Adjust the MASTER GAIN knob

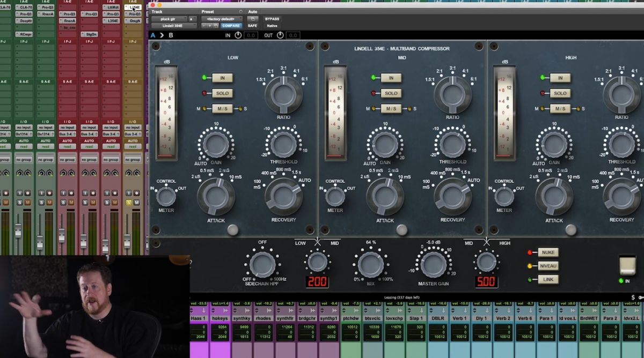[433, 264]
